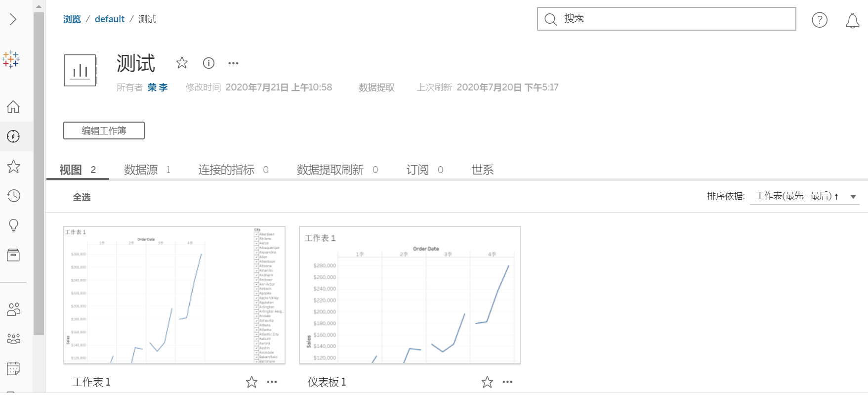Toggle the sort direction arrow
Screen dimensions: 868x395
point(836,197)
